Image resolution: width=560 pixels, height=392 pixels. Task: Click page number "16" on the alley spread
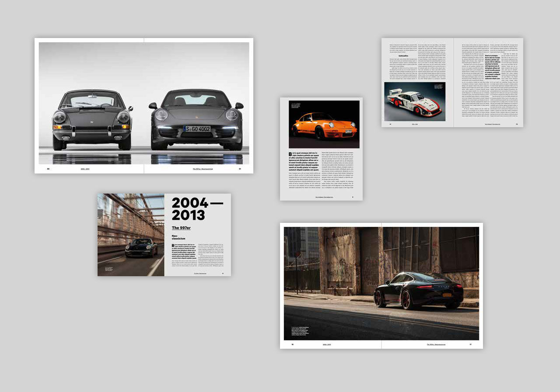(293, 344)
